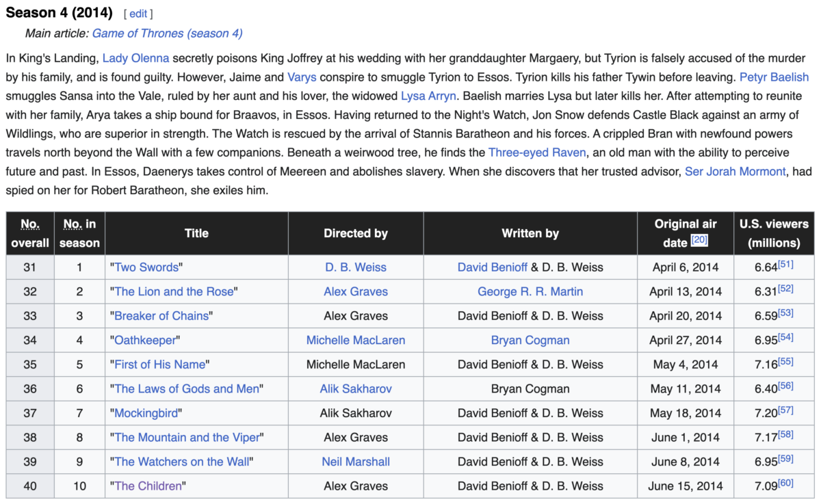
Task: Open the Petyr Baelish article link
Action: [x=774, y=77]
